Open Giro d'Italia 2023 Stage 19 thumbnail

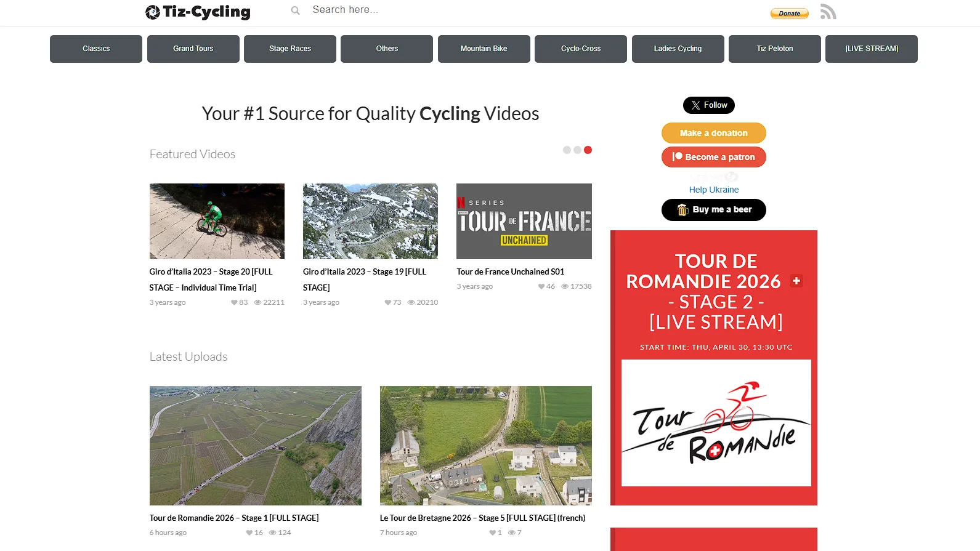click(x=370, y=221)
